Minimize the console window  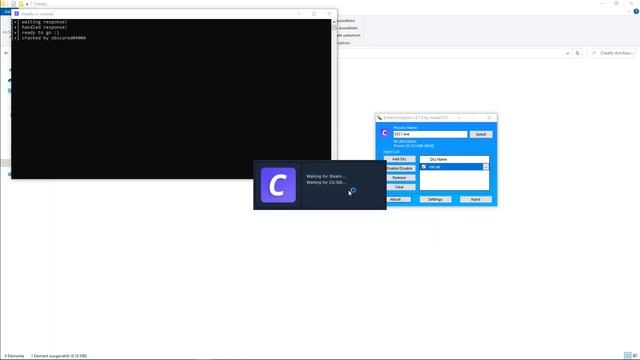[299, 14]
